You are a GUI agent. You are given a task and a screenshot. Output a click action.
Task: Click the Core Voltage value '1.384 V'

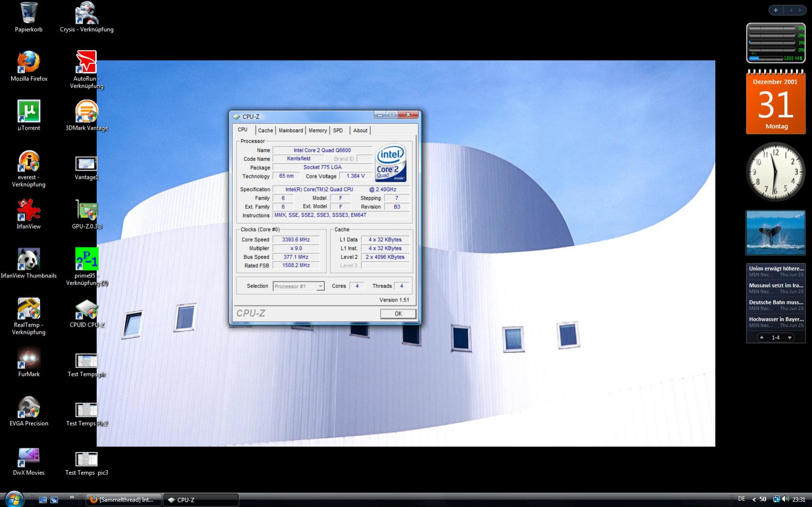pyautogui.click(x=355, y=176)
